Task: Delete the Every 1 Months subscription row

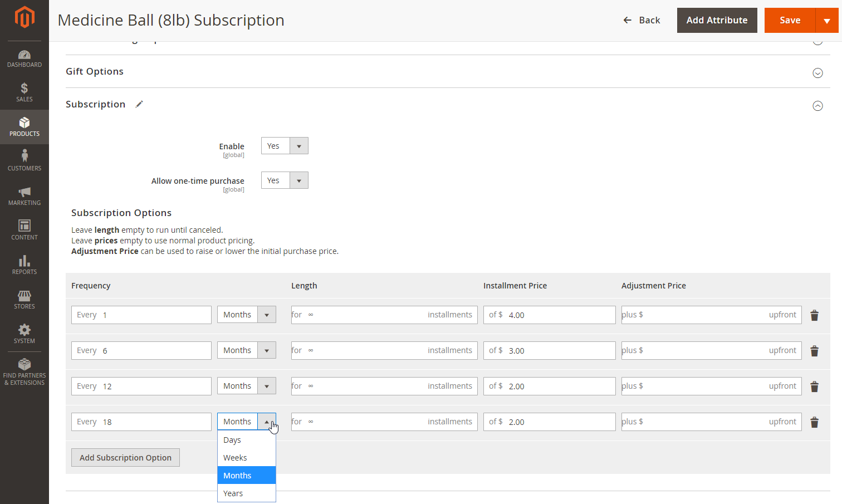Action: (x=814, y=315)
